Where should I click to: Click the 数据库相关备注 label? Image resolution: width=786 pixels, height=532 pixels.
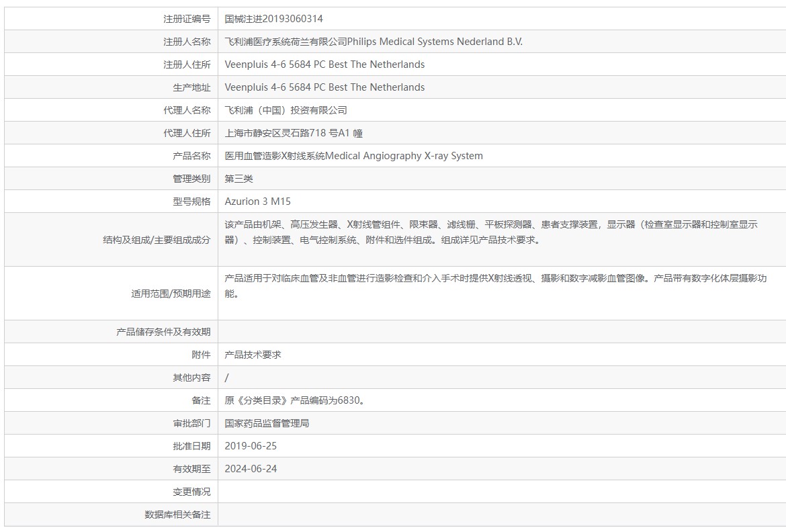point(177,515)
